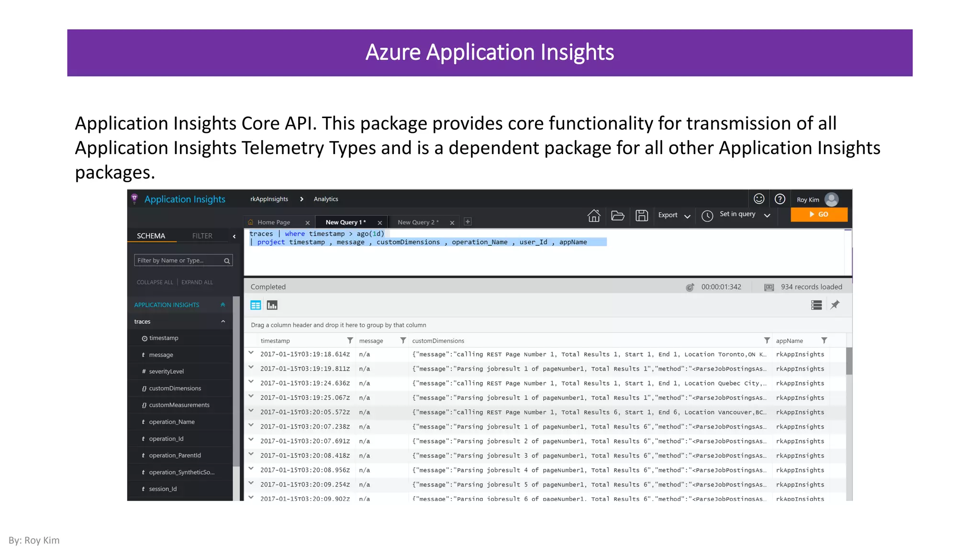Sort by appName column header
The height and width of the screenshot is (551, 980).
(790, 341)
